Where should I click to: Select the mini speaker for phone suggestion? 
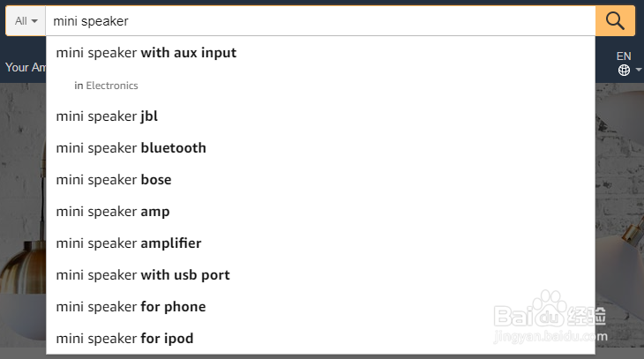131,307
